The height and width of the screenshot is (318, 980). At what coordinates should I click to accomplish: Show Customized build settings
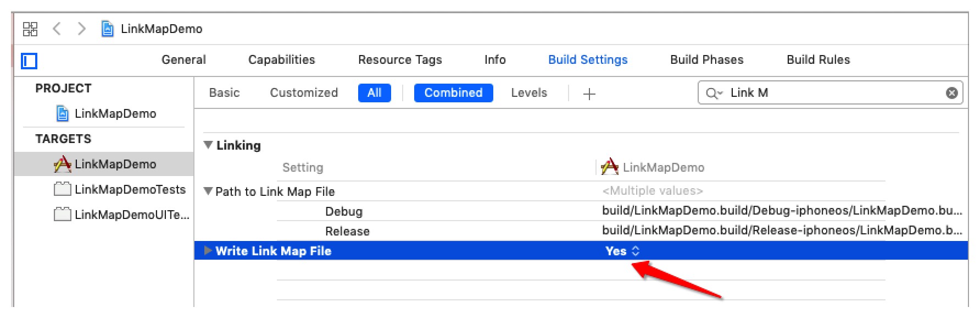(304, 93)
